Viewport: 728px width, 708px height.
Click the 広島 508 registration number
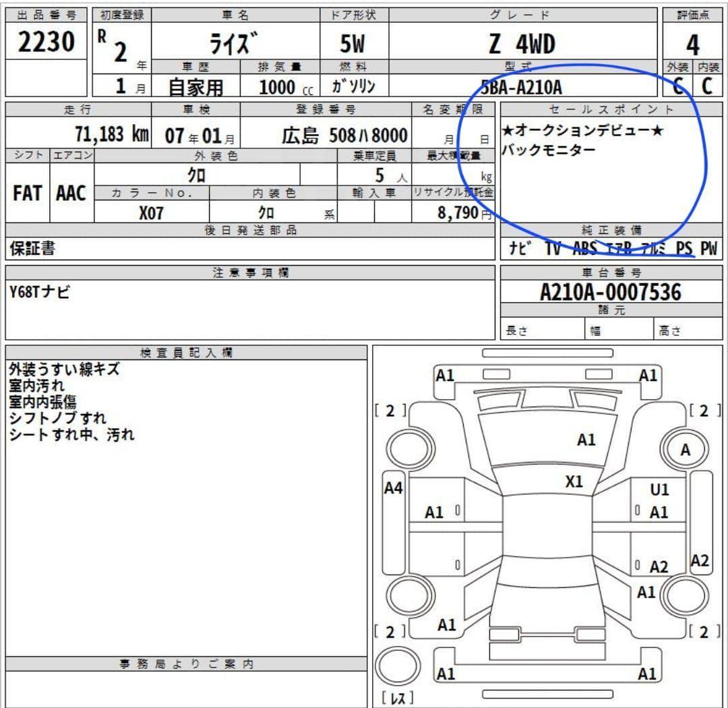click(x=344, y=136)
